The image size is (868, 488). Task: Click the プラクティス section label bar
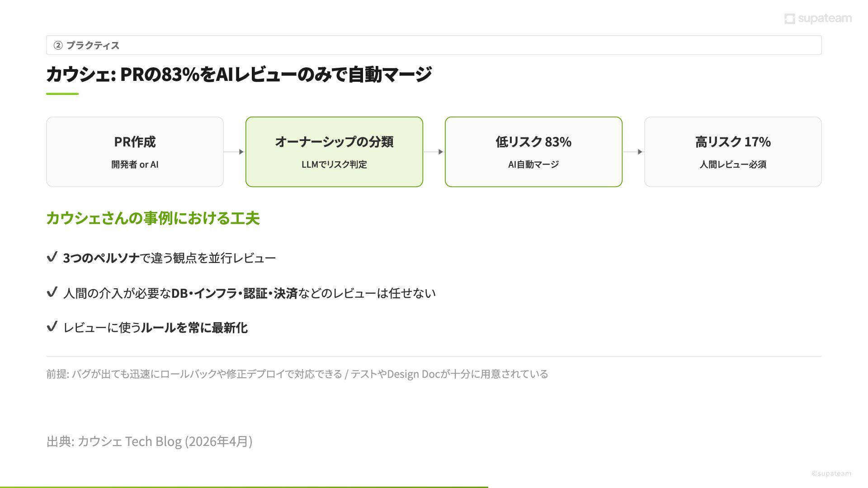[434, 45]
